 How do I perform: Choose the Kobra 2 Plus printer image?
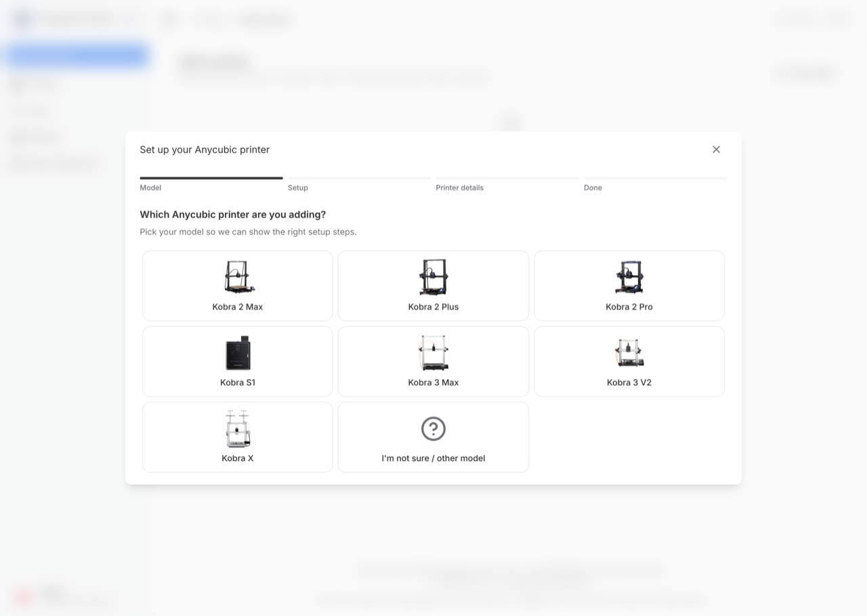(433, 278)
